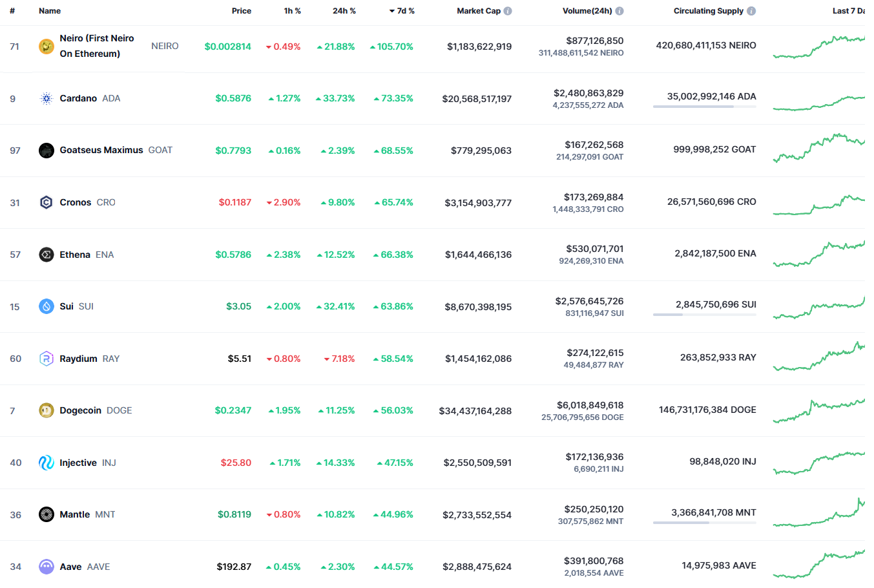This screenshot has height=588, width=874.
Task: Click Dogecoin market cap $34,437,164,288
Action: 475,411
